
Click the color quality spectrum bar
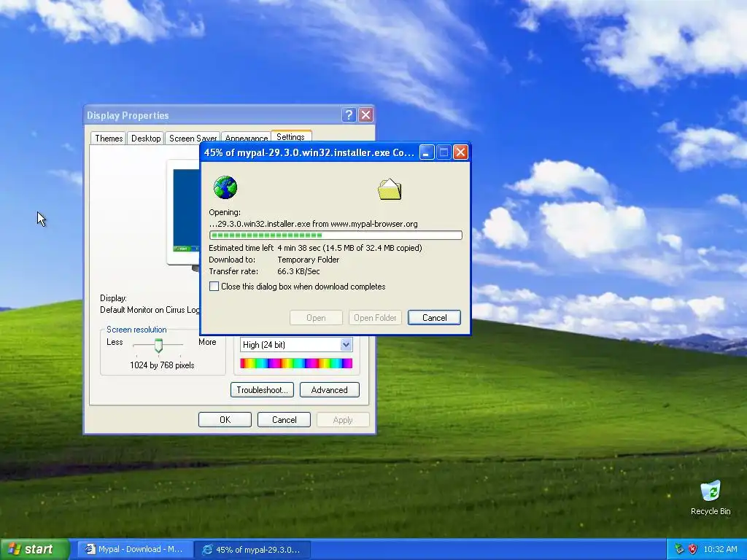pyautogui.click(x=296, y=363)
